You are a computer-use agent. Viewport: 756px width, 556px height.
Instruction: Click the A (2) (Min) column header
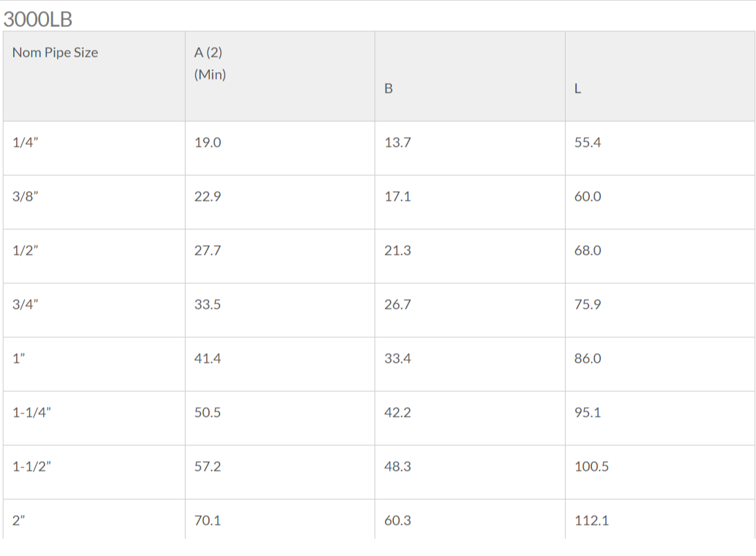click(x=210, y=63)
